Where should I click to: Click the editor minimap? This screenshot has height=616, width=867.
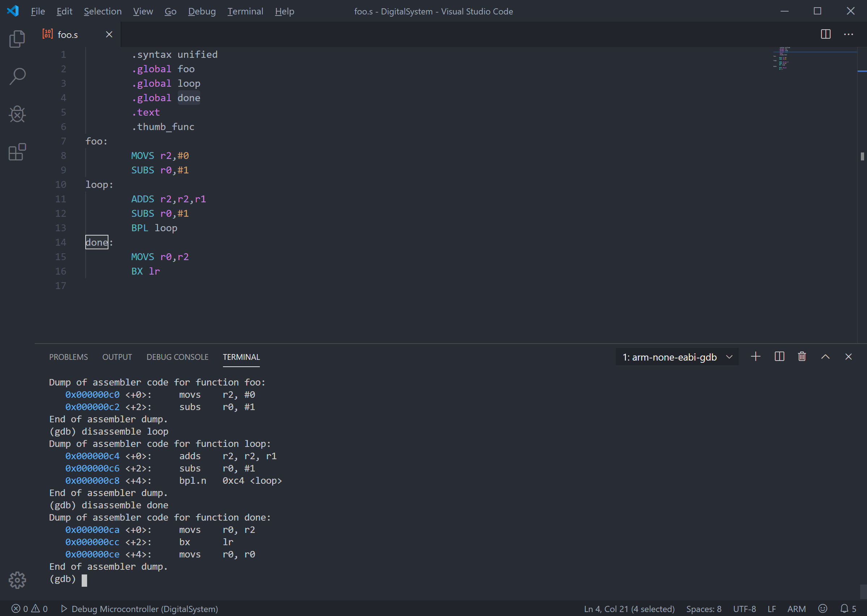tap(782, 59)
